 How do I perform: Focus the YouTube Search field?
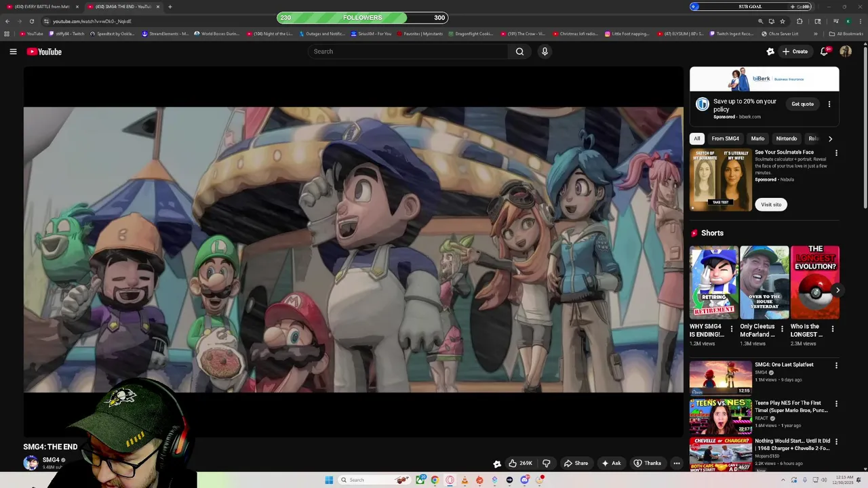pyautogui.click(x=408, y=52)
